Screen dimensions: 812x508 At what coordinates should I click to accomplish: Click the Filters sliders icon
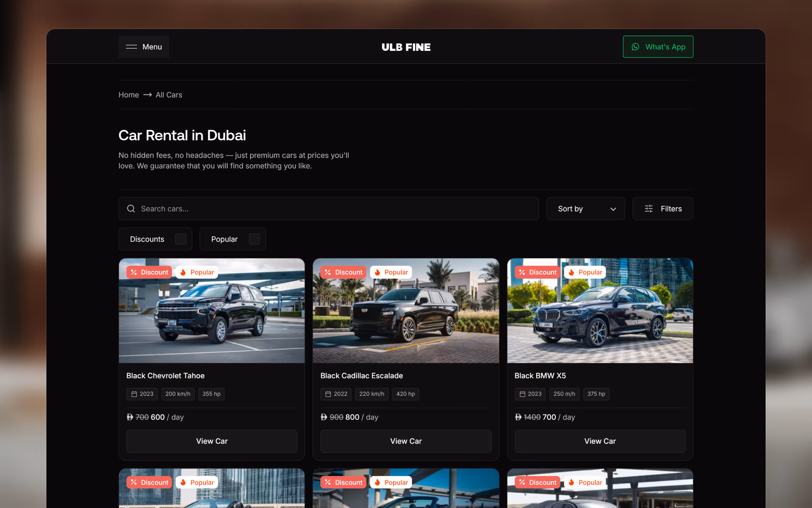click(x=649, y=209)
